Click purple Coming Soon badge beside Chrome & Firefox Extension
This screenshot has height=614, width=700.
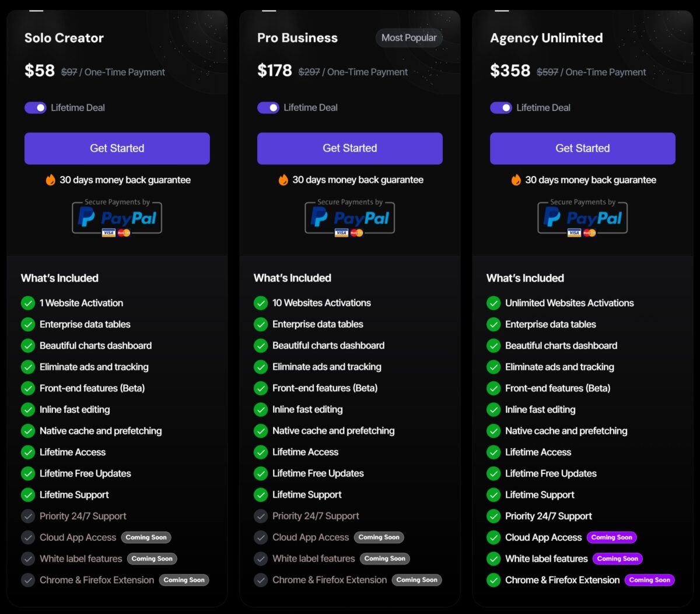click(x=649, y=580)
